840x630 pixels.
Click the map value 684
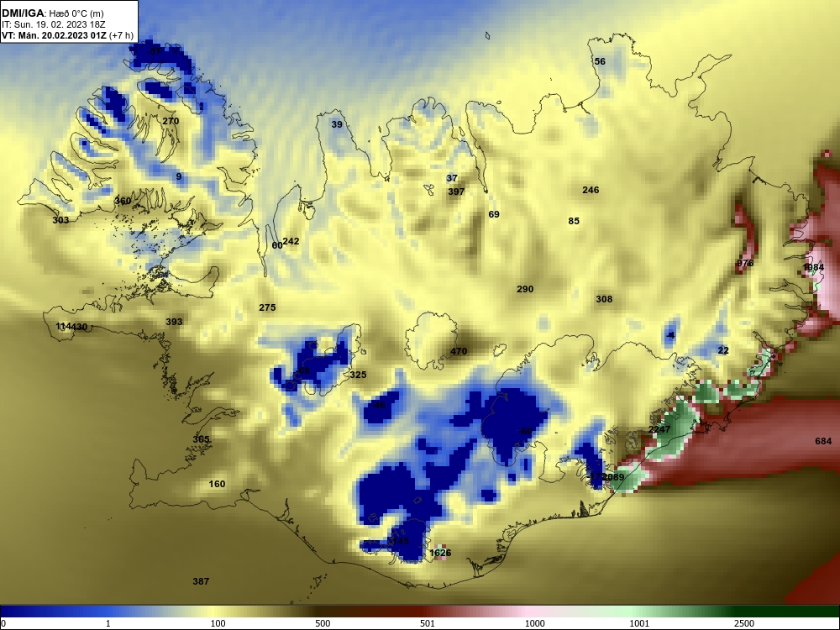click(x=823, y=442)
